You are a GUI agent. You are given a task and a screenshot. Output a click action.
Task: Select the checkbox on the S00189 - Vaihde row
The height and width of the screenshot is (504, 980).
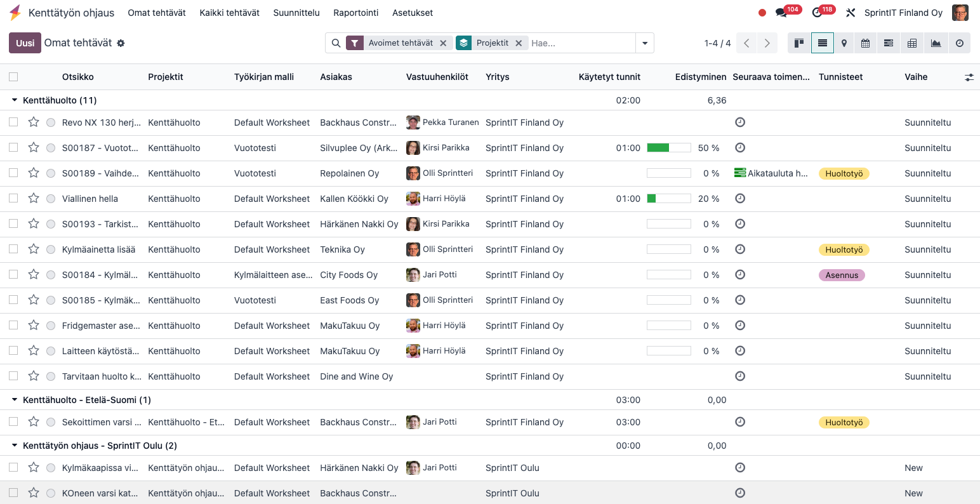[13, 173]
